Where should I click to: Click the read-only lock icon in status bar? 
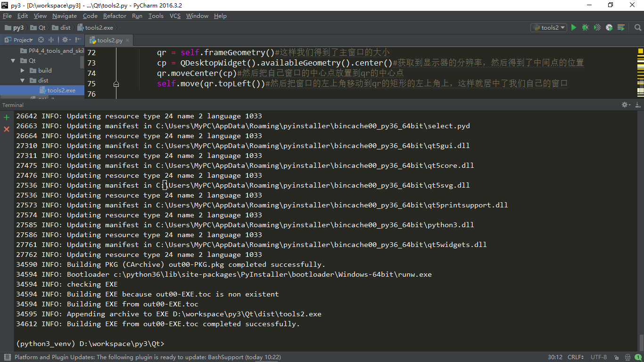click(617, 357)
